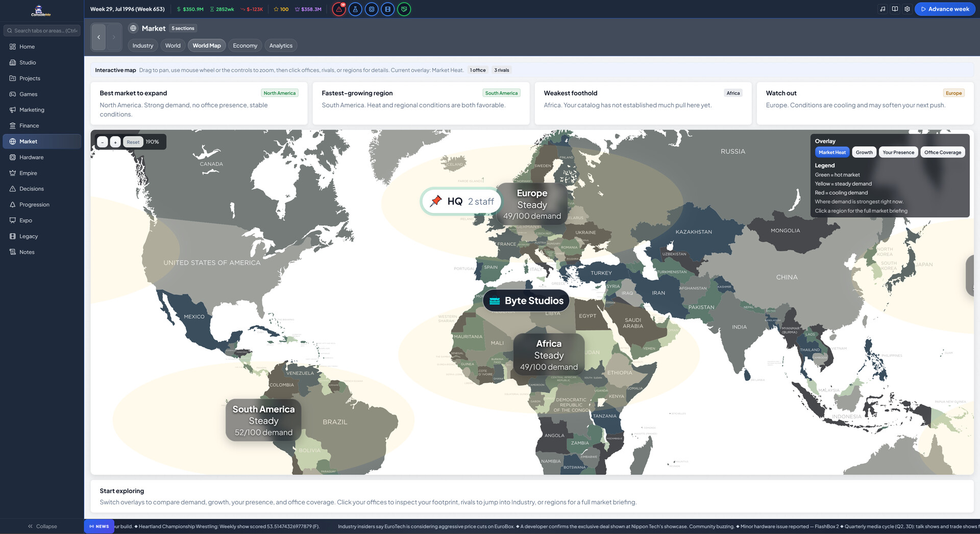The image size is (980, 534).
Task: Focus the search tabs or areas field
Action: coord(42,31)
